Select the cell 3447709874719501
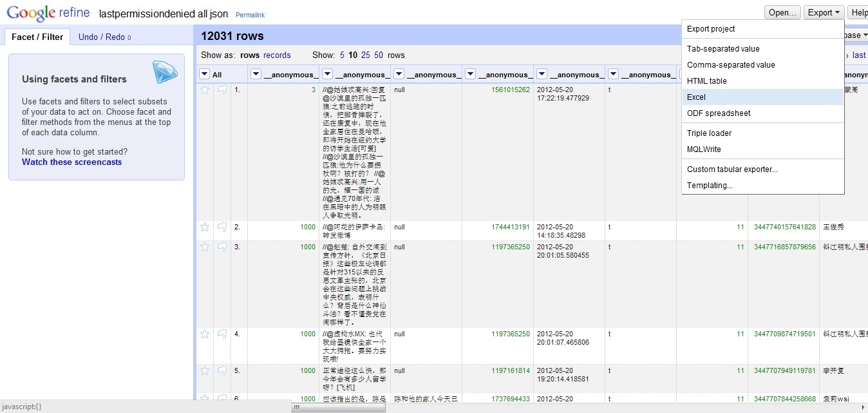 (x=785, y=334)
